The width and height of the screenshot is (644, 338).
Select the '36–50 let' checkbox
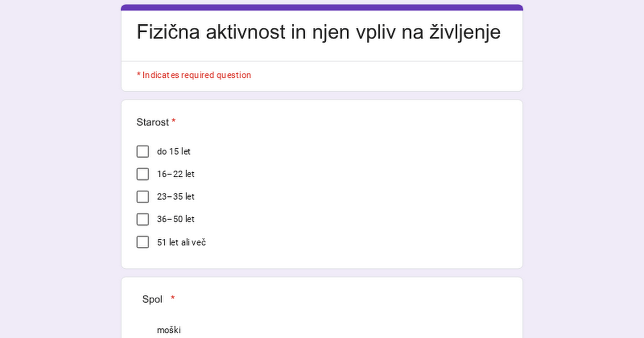coord(143,219)
